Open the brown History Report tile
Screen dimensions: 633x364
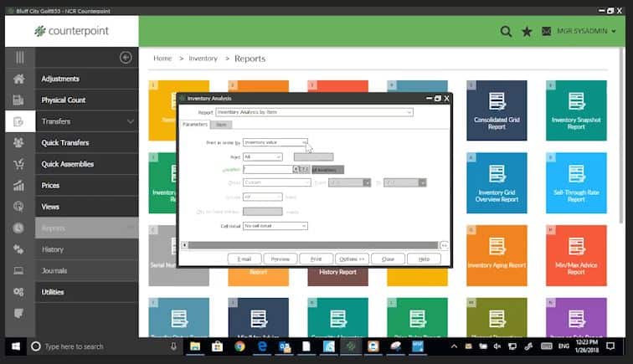click(x=338, y=276)
